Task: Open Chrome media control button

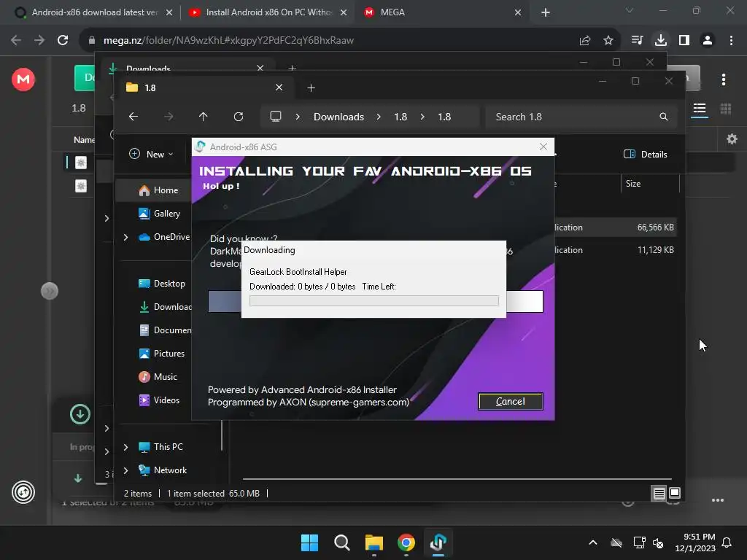Action: [x=637, y=41]
